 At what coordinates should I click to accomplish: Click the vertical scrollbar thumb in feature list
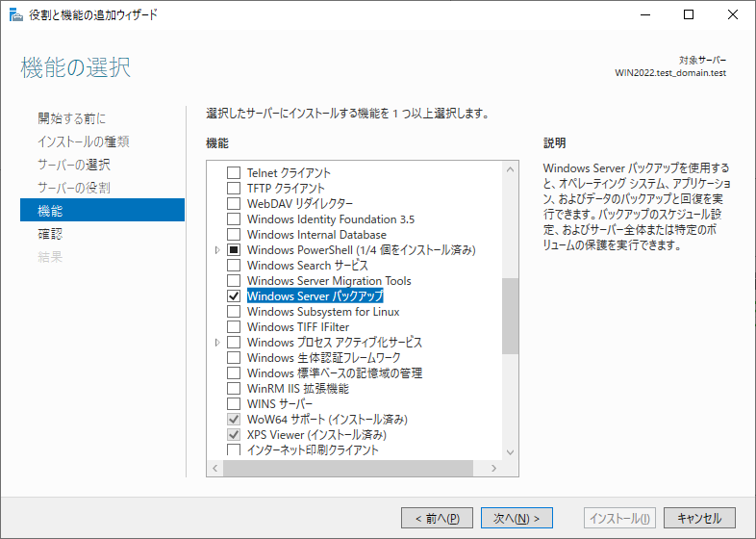[510, 316]
